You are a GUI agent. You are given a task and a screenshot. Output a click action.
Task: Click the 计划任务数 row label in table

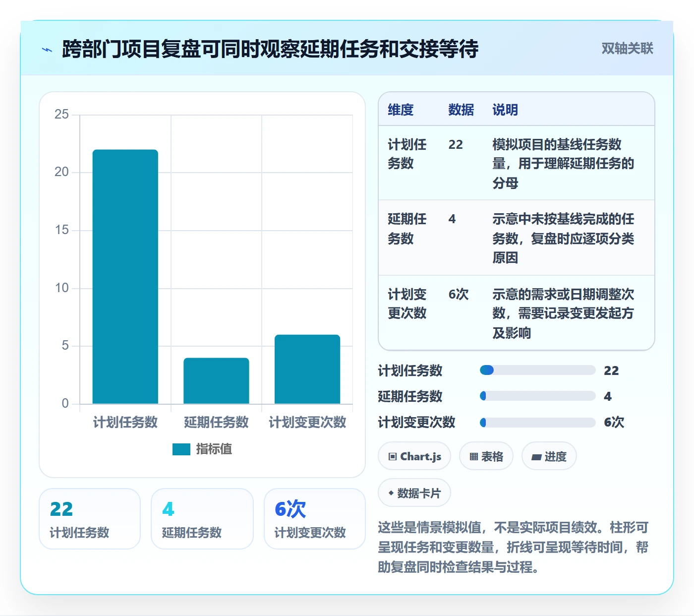coord(407,154)
